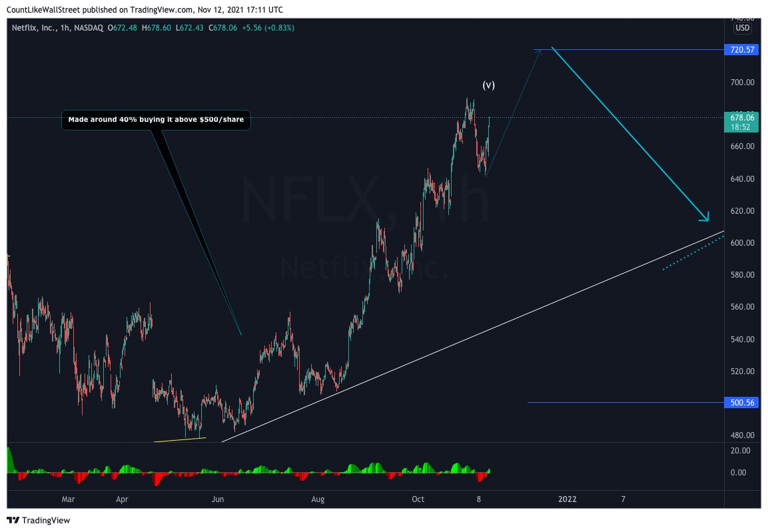The height and width of the screenshot is (532, 768).
Task: Click the 560.00 price axis label
Action: pyautogui.click(x=743, y=307)
